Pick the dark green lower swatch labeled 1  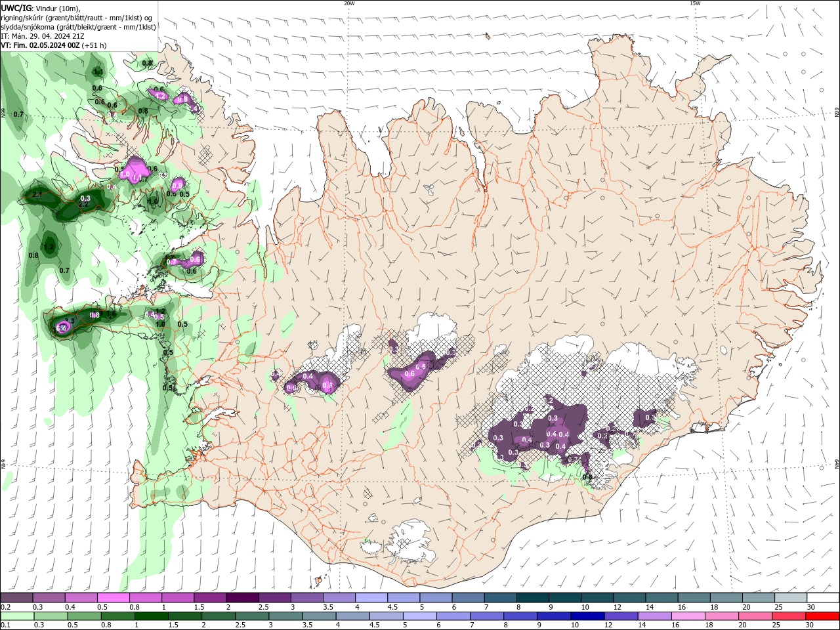(x=152, y=616)
